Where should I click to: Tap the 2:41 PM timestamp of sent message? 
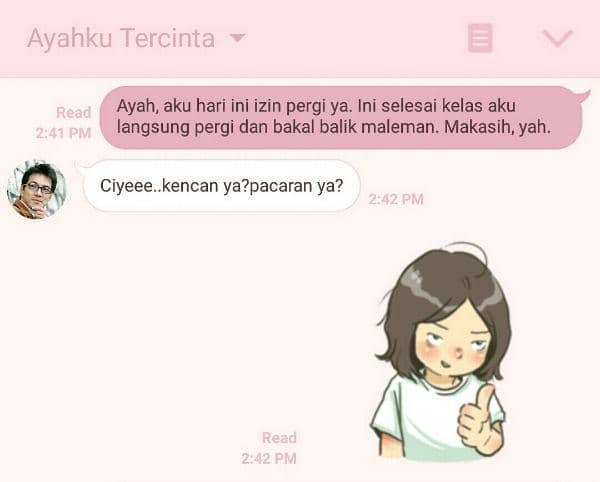click(64, 133)
